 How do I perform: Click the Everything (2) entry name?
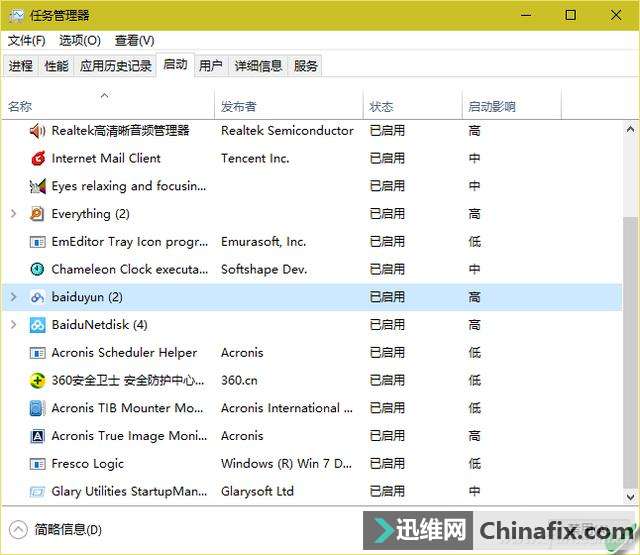click(91, 214)
